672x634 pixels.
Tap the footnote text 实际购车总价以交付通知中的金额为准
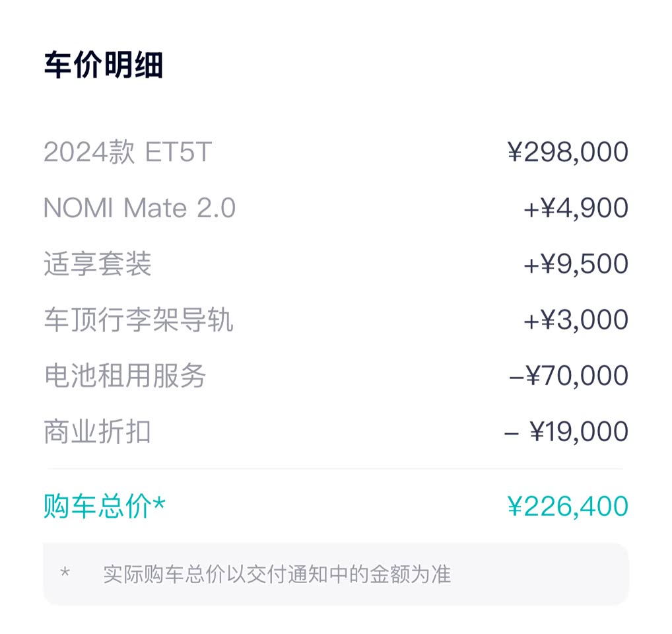277,574
